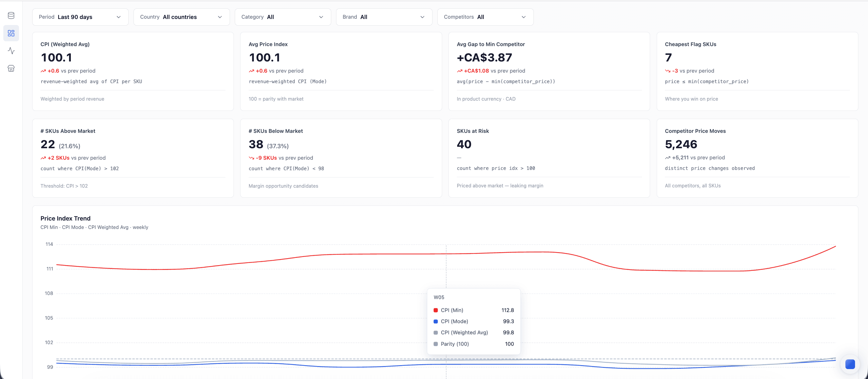The height and width of the screenshot is (379, 868).
Task: Click the blue floating button at bottom right
Action: click(850, 364)
